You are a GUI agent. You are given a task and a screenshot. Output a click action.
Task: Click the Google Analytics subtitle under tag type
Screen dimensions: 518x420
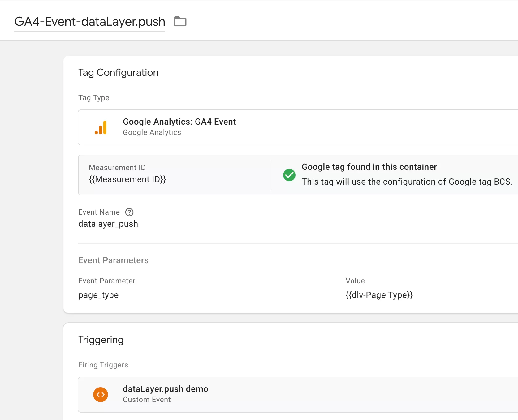[x=152, y=132]
